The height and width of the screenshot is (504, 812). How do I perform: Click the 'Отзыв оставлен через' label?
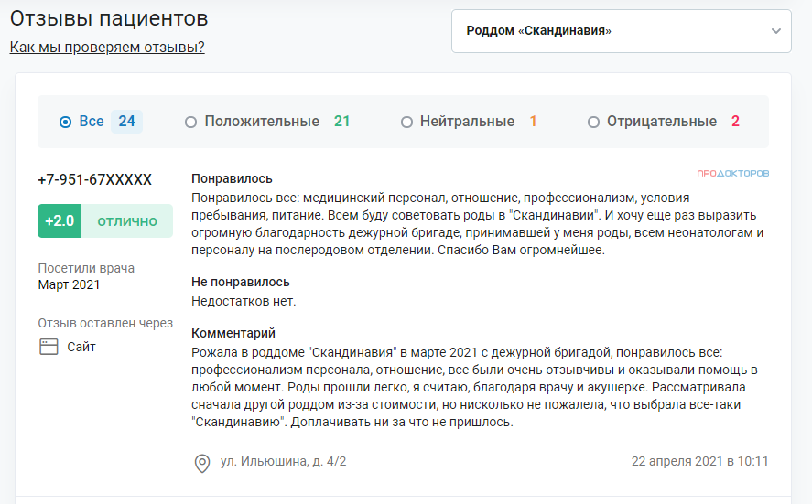point(105,323)
